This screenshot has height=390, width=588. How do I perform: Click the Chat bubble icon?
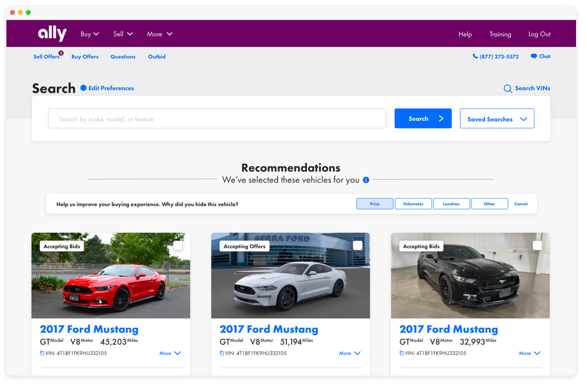coord(534,56)
